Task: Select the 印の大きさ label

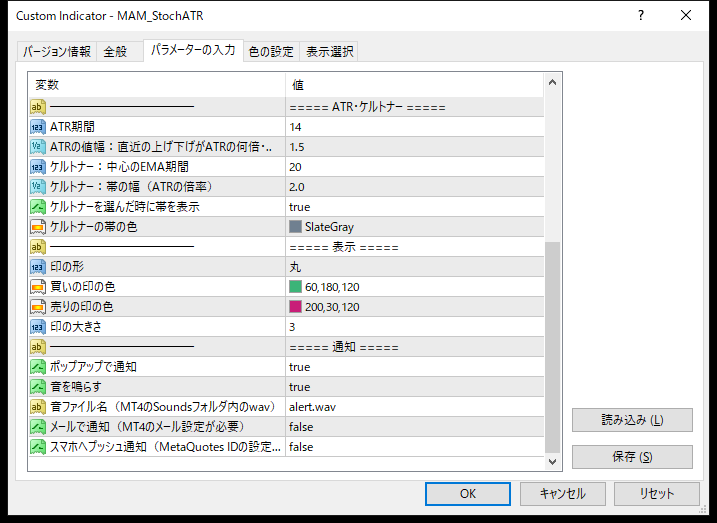Action: pos(76,327)
